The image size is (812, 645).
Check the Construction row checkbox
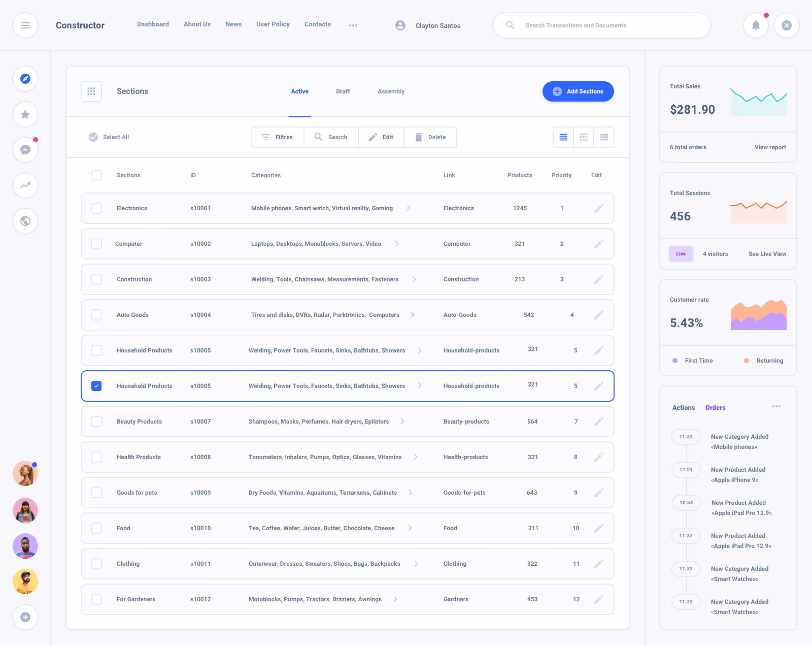click(96, 279)
